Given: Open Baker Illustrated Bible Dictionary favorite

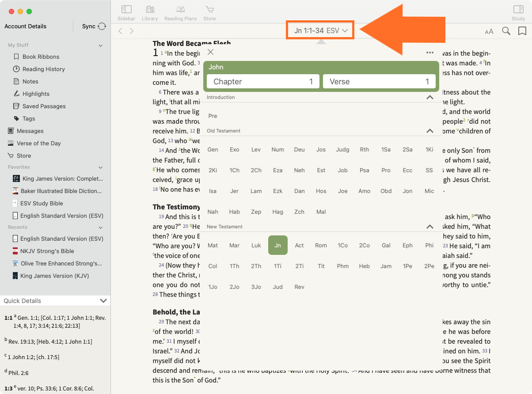Looking at the screenshot, I should [57, 191].
